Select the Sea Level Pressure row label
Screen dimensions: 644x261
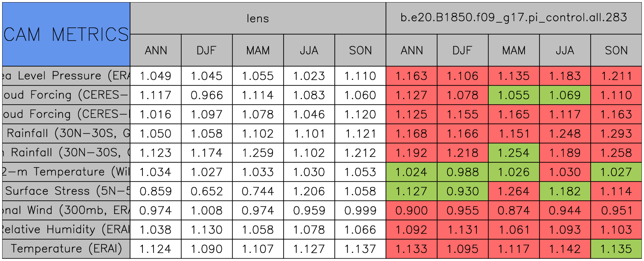[66, 76]
